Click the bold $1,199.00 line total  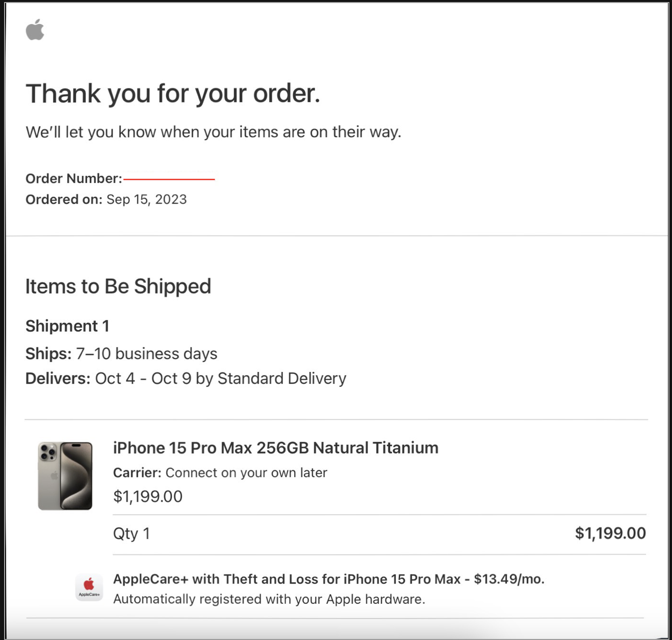[610, 534]
